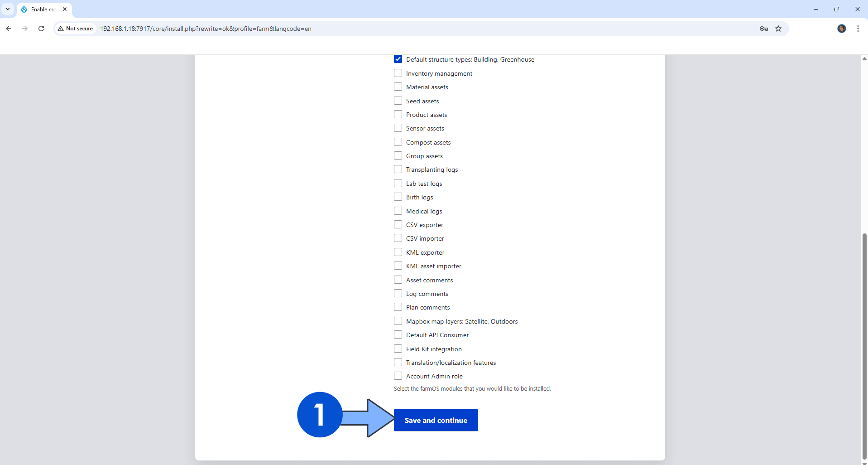Check the CSV exporter checkbox
Screen dimensions: 868x465
tap(398, 225)
